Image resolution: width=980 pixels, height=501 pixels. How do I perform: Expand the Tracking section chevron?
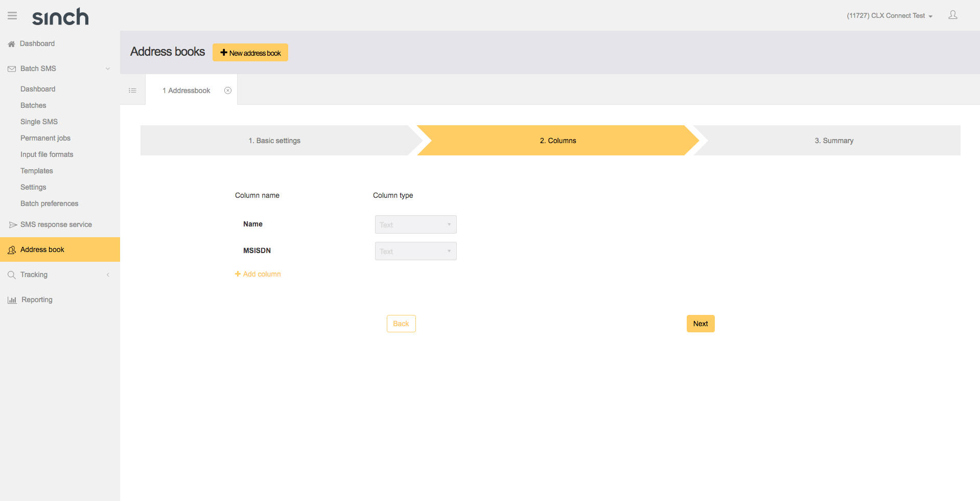107,275
